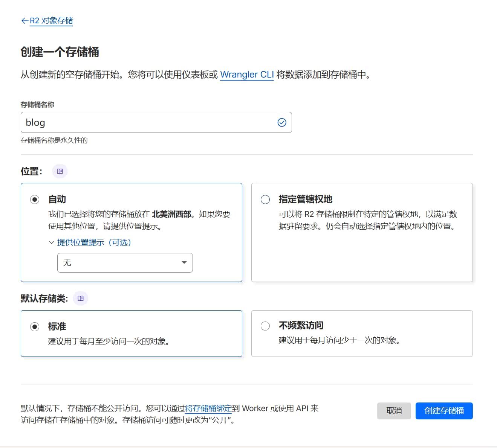This screenshot has height=448, width=497.
Task: Select the 不频繁访问 card
Action: [362, 333]
